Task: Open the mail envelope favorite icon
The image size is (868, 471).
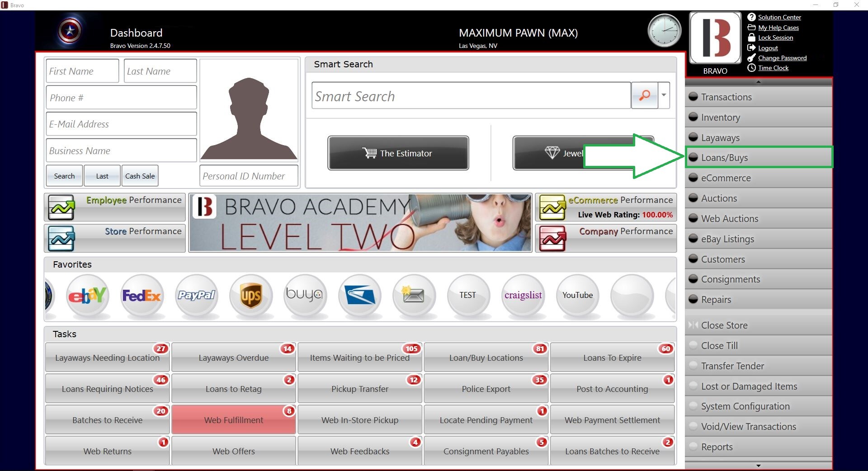Action: 414,296
